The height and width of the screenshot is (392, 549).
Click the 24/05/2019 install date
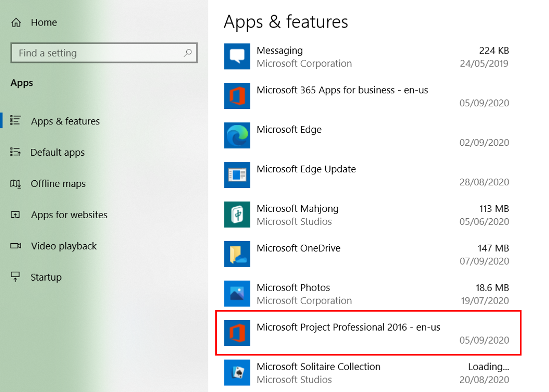point(484,64)
